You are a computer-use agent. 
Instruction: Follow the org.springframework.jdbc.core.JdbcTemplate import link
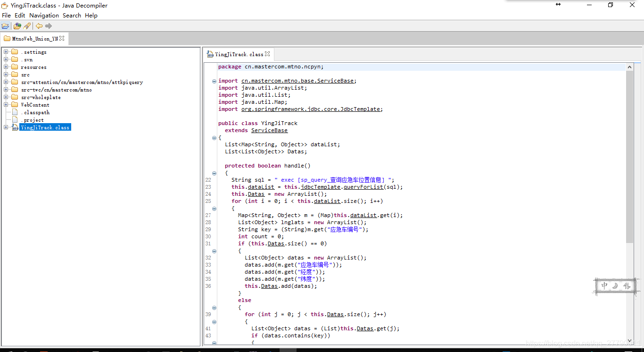point(311,109)
